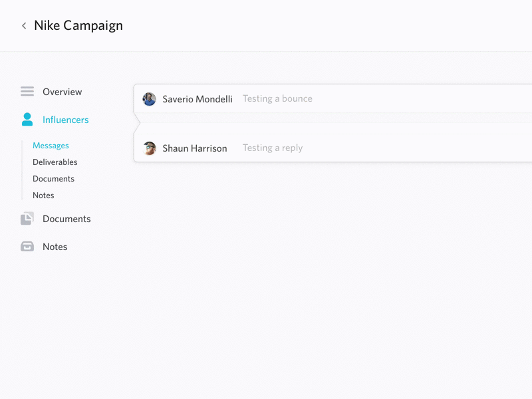Image resolution: width=532 pixels, height=399 pixels.
Task: Open Shaun Harrison's avatar
Action: [x=149, y=148]
